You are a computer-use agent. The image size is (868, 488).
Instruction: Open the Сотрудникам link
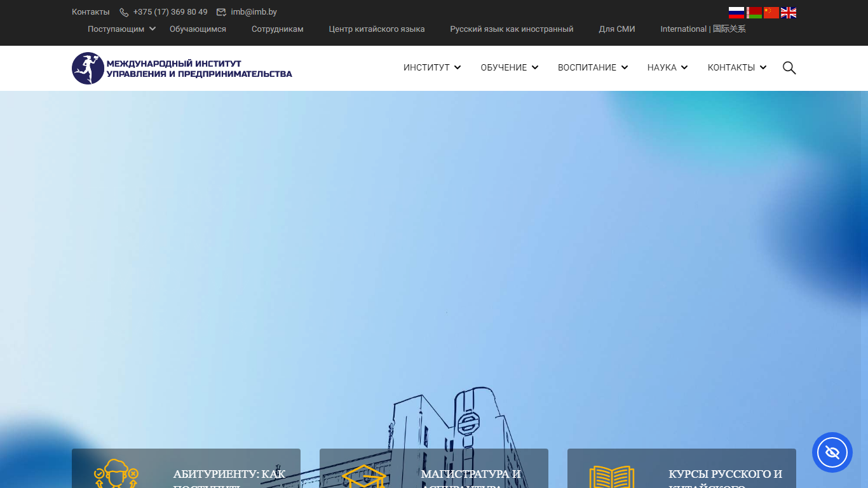[x=278, y=29]
